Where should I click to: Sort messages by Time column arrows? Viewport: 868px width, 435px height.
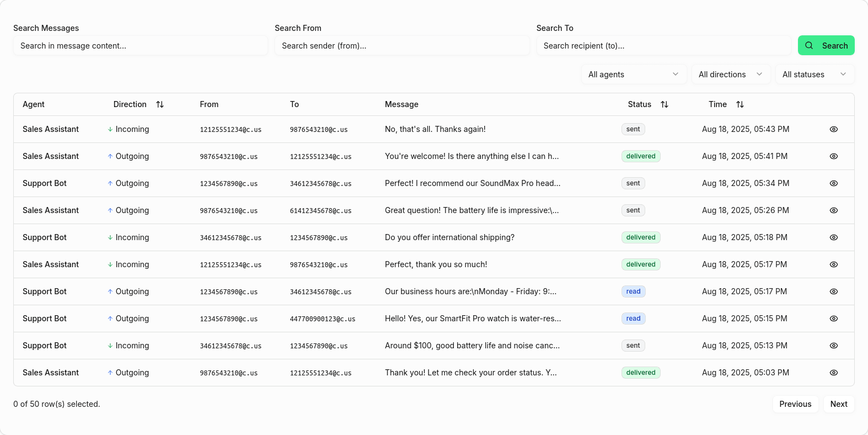pos(740,104)
